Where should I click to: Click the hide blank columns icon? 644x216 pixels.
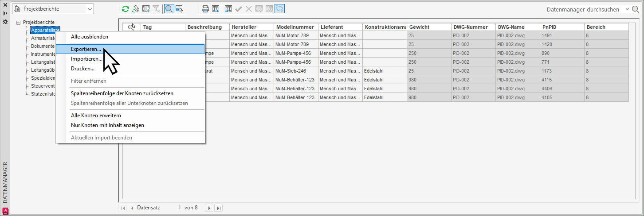[x=146, y=9]
